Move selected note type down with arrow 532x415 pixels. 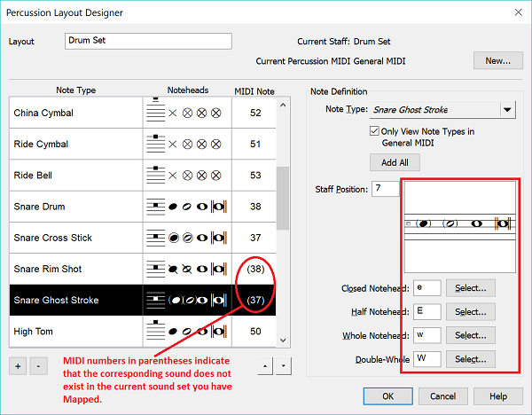click(x=282, y=366)
